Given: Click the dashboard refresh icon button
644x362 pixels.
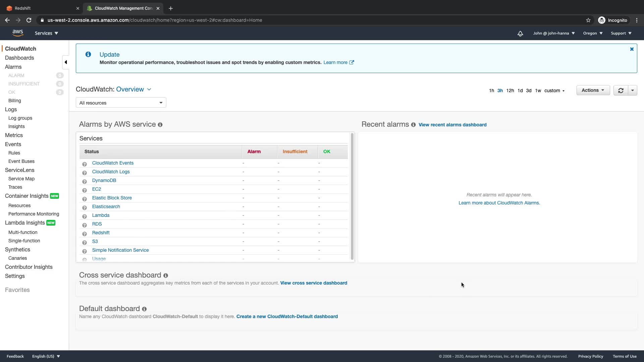Looking at the screenshot, I should [x=621, y=90].
